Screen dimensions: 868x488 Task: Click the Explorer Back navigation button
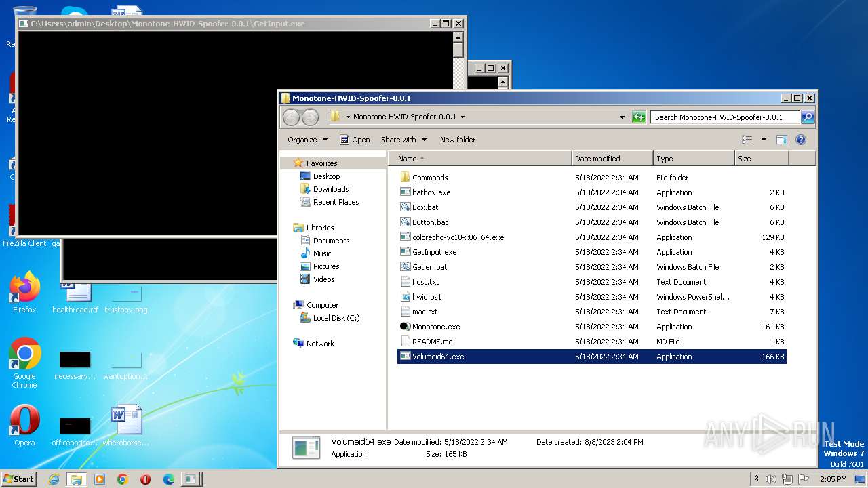coord(292,117)
